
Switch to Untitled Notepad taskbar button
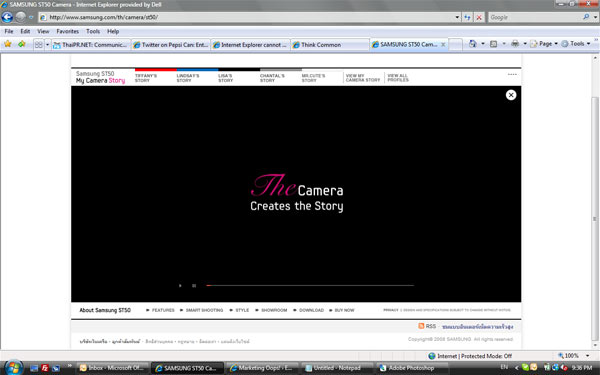click(x=337, y=368)
